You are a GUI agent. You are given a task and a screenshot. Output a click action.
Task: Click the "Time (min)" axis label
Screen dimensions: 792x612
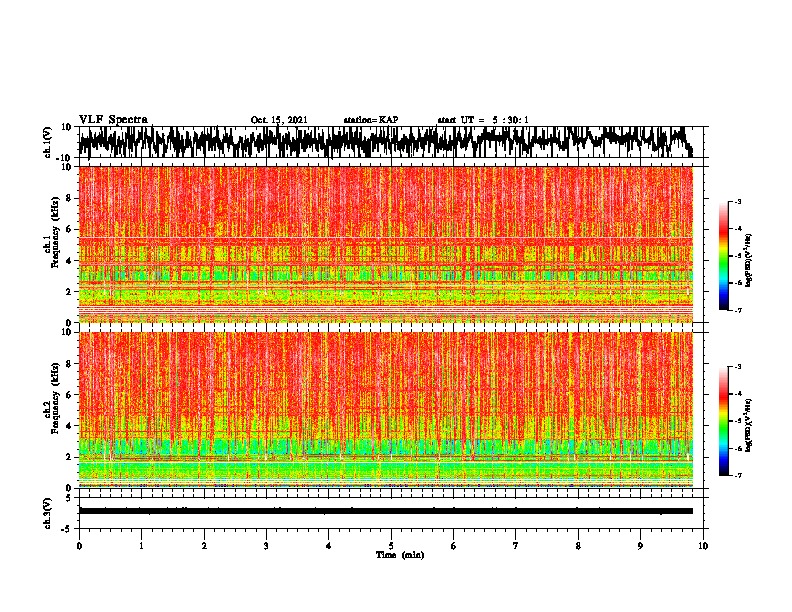pos(400,555)
